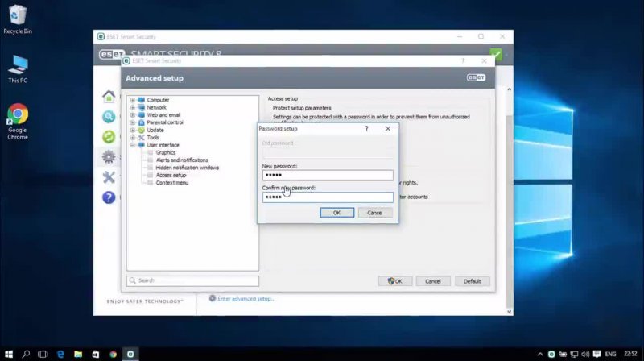The height and width of the screenshot is (361, 644).
Task: Select Alerts and notifications tree item
Action: pos(182,160)
